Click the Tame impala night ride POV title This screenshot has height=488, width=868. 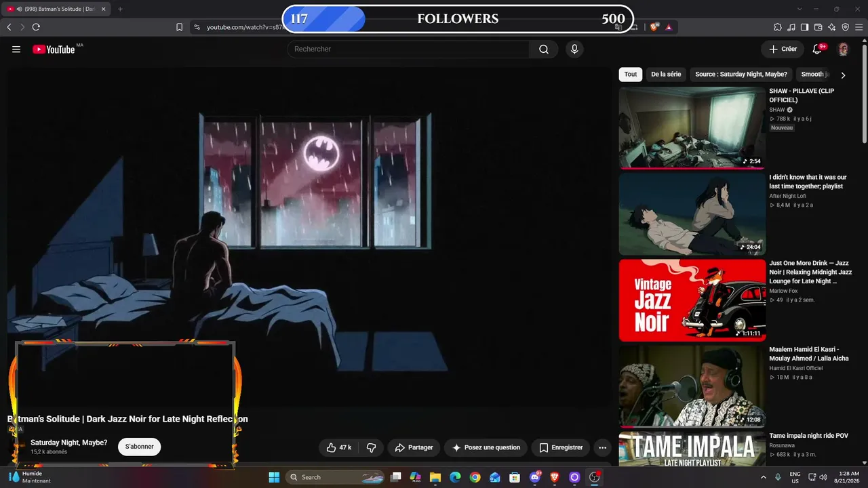point(808,436)
